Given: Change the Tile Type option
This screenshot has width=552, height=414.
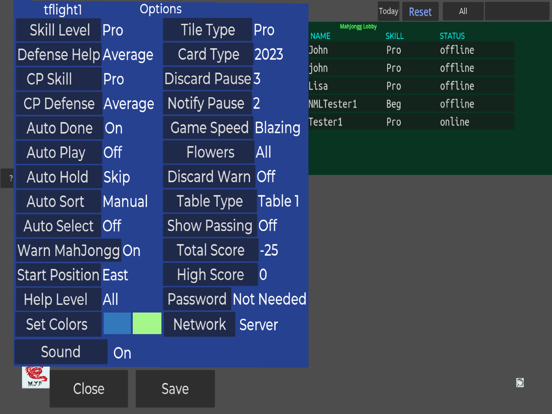Looking at the screenshot, I should pos(208,30).
